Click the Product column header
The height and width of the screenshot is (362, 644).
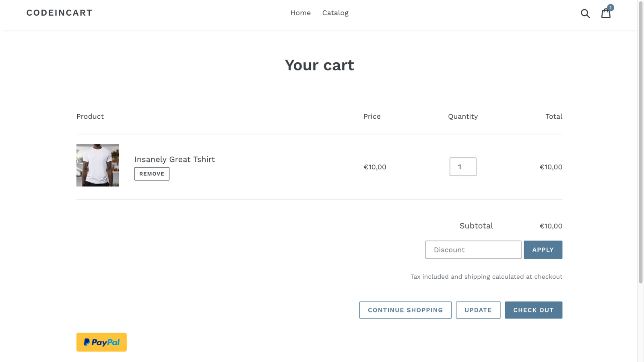click(x=90, y=116)
